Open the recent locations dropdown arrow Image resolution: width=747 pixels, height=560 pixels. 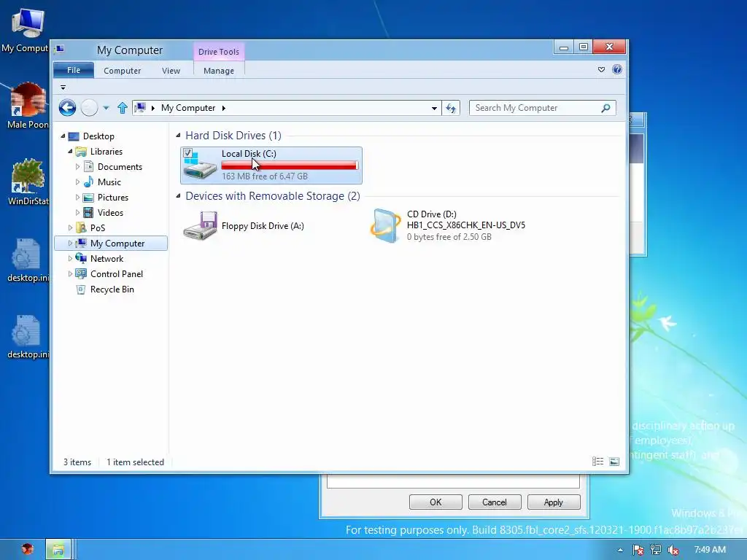point(107,108)
